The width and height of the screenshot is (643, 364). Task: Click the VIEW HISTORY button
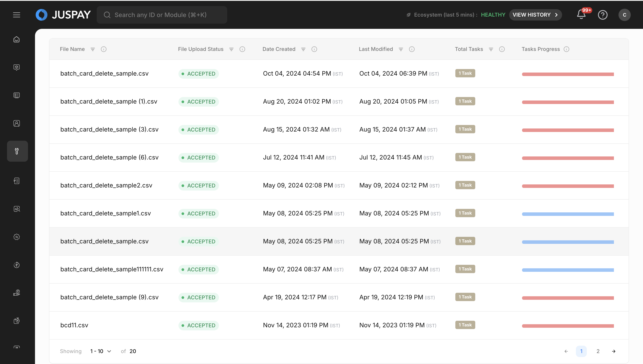(535, 15)
